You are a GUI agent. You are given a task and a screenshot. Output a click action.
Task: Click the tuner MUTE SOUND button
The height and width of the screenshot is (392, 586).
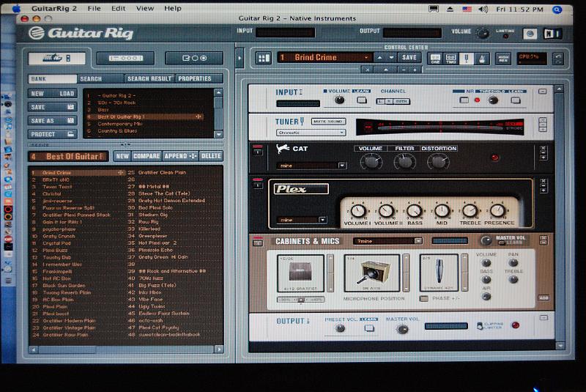point(328,122)
